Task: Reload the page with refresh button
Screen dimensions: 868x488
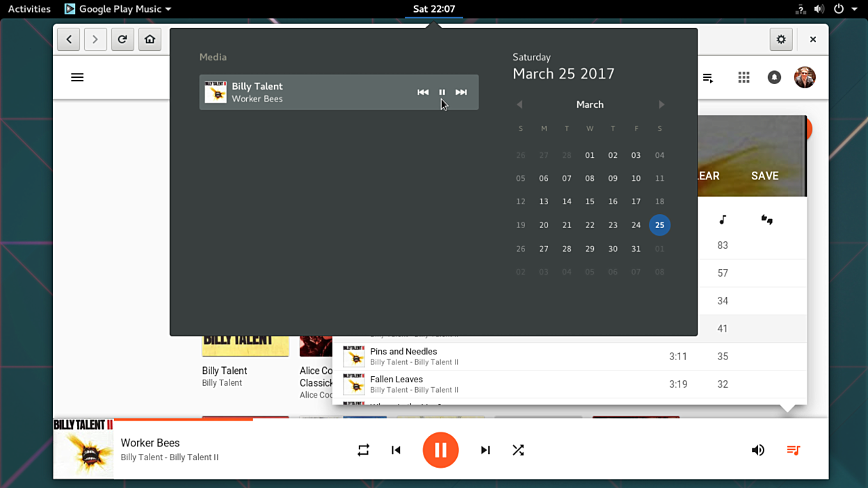Action: click(122, 40)
